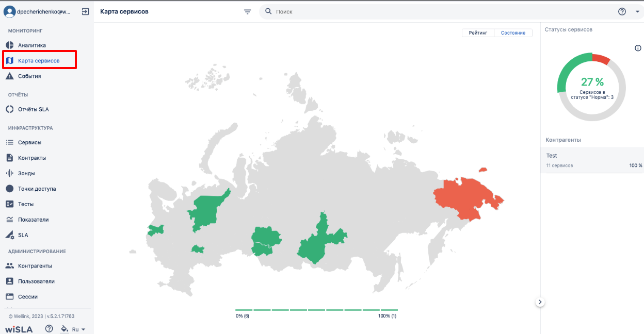Open the search bar options dropdown arrow

(637, 11)
